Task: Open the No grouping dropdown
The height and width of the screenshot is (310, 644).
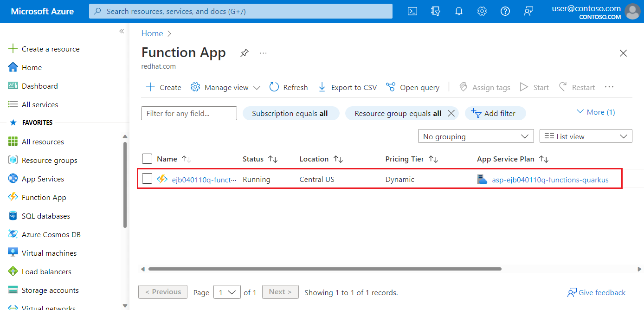Action: (475, 136)
